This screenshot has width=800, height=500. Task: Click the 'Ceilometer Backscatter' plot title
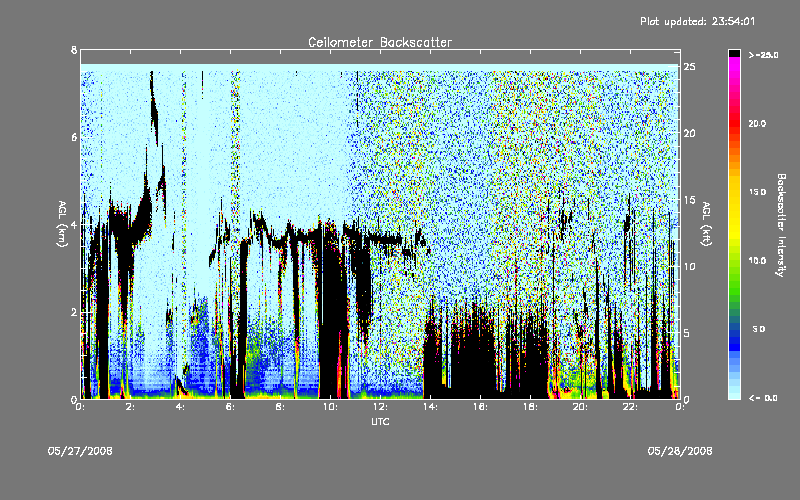[x=380, y=42]
